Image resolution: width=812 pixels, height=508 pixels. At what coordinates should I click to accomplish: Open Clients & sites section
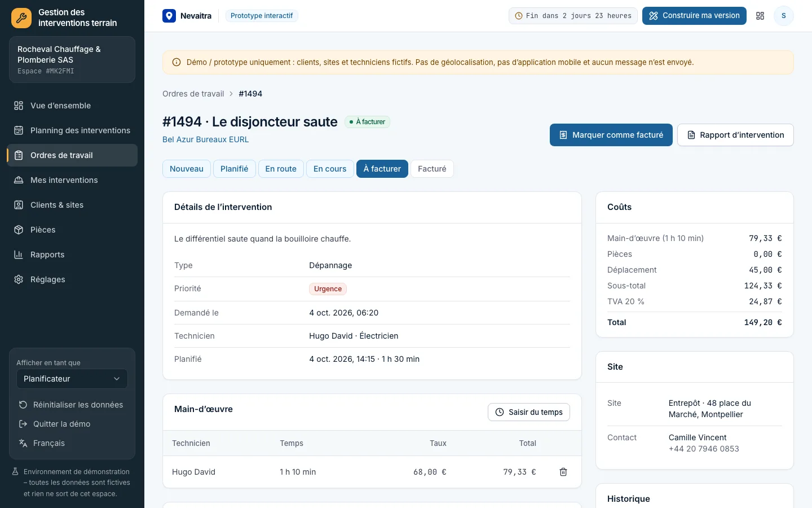tap(72, 205)
